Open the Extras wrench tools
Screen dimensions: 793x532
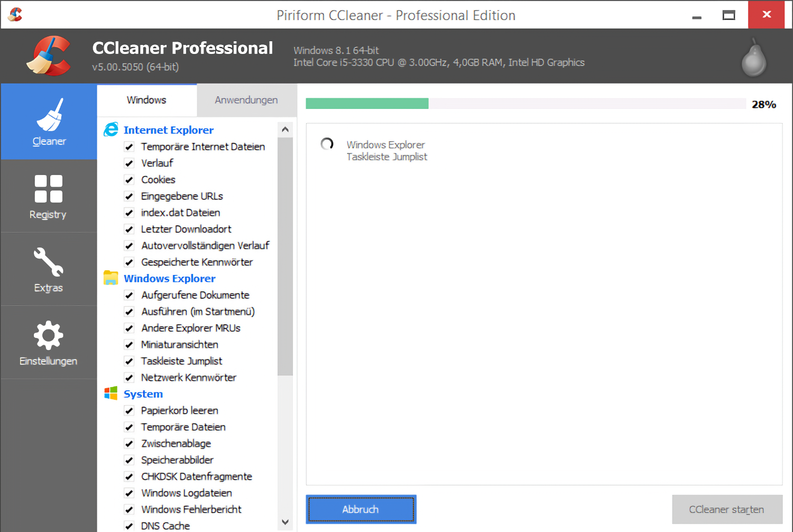49,269
